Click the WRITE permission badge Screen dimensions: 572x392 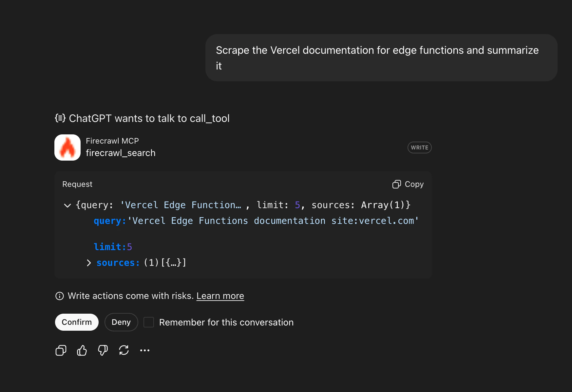pos(419,147)
